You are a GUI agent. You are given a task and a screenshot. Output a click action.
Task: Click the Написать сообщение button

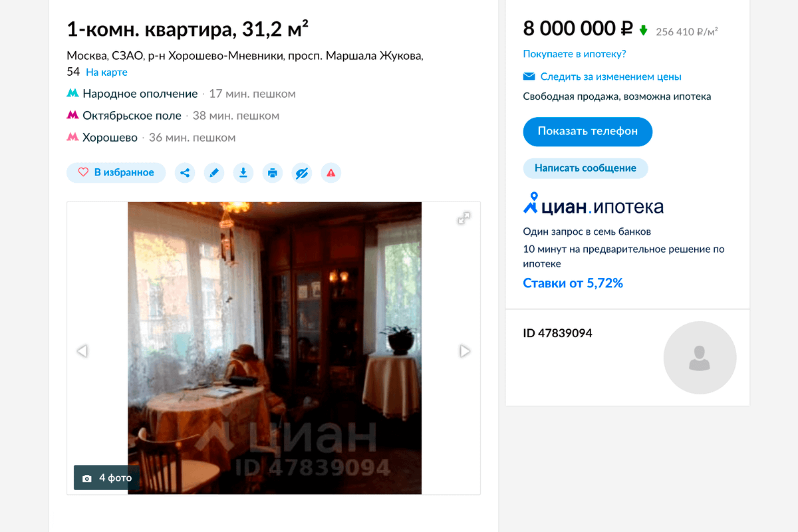click(586, 168)
